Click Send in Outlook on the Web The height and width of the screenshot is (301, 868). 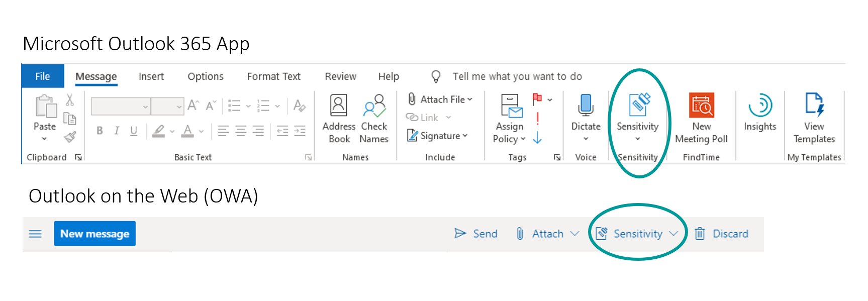[476, 234]
